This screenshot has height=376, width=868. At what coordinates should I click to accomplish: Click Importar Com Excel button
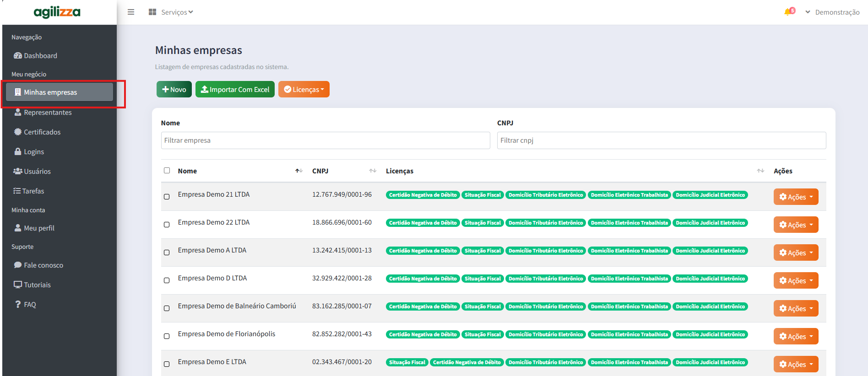coord(235,90)
